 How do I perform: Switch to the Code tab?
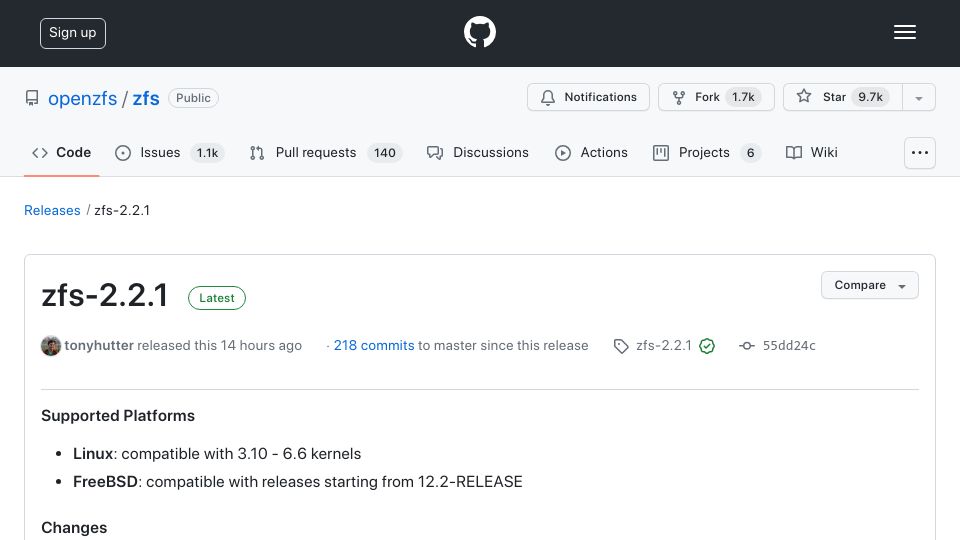click(61, 152)
